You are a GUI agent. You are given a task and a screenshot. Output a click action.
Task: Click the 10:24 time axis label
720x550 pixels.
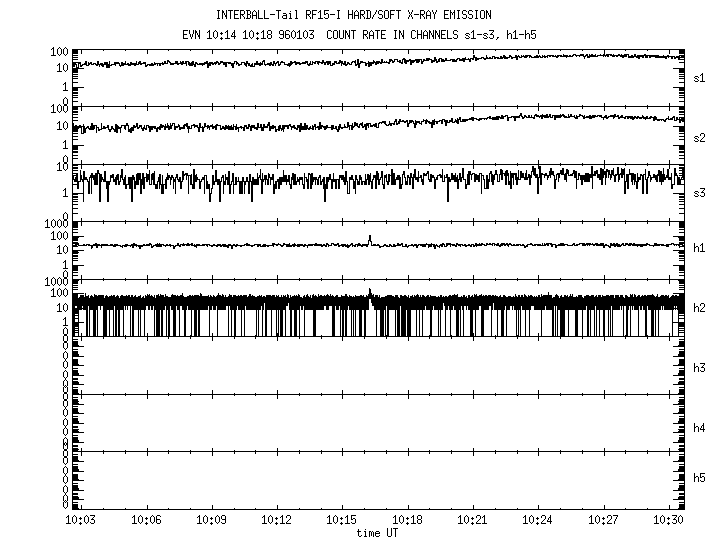[x=537, y=521]
